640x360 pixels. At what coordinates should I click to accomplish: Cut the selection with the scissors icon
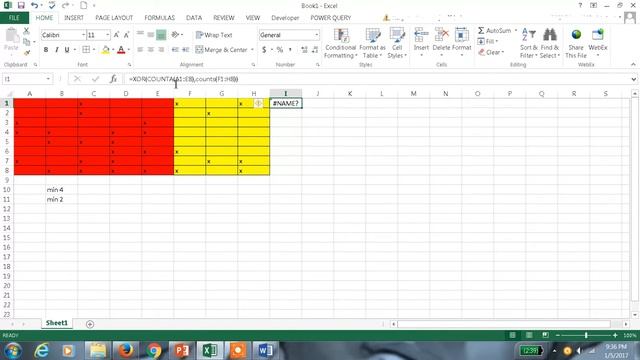click(26, 31)
